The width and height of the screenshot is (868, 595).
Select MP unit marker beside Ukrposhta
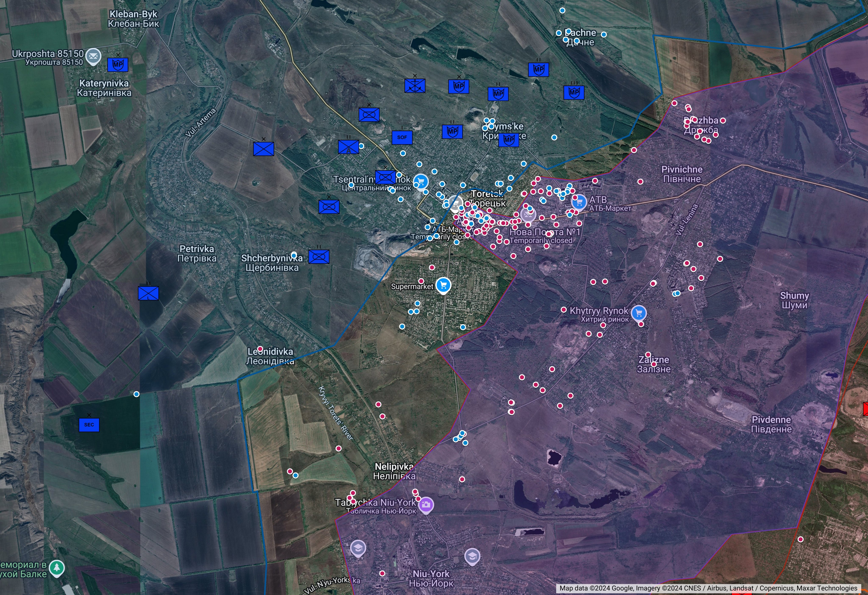(x=118, y=65)
